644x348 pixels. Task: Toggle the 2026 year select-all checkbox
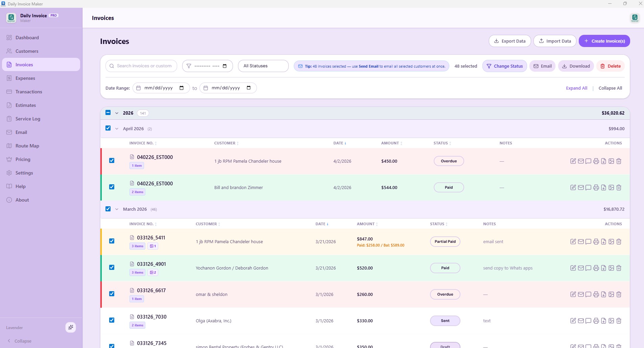click(108, 113)
